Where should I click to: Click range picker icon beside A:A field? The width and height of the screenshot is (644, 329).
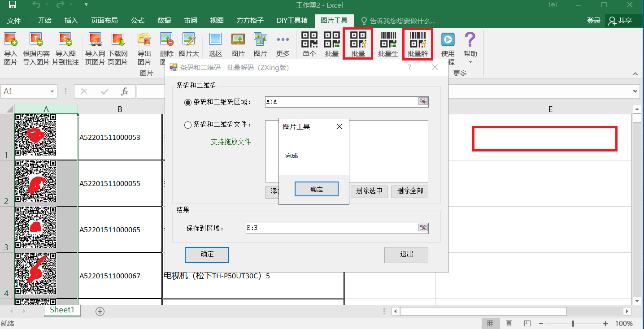click(423, 101)
